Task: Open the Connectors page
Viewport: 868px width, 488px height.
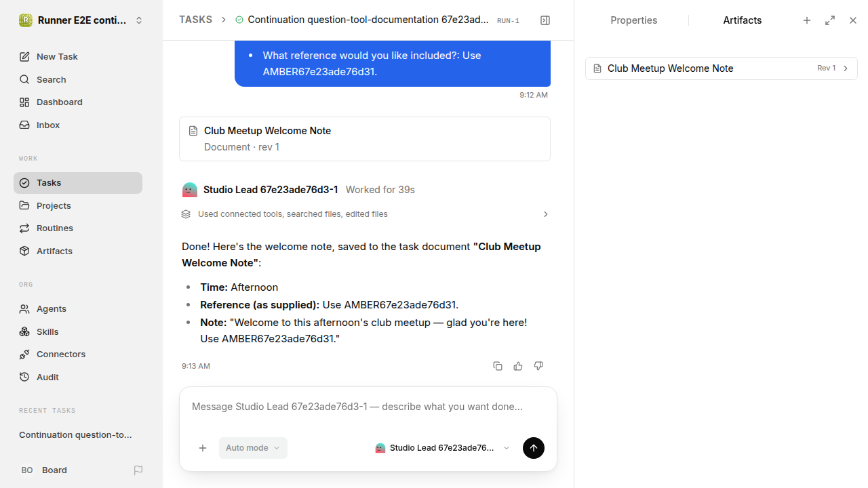Action: coord(78,354)
